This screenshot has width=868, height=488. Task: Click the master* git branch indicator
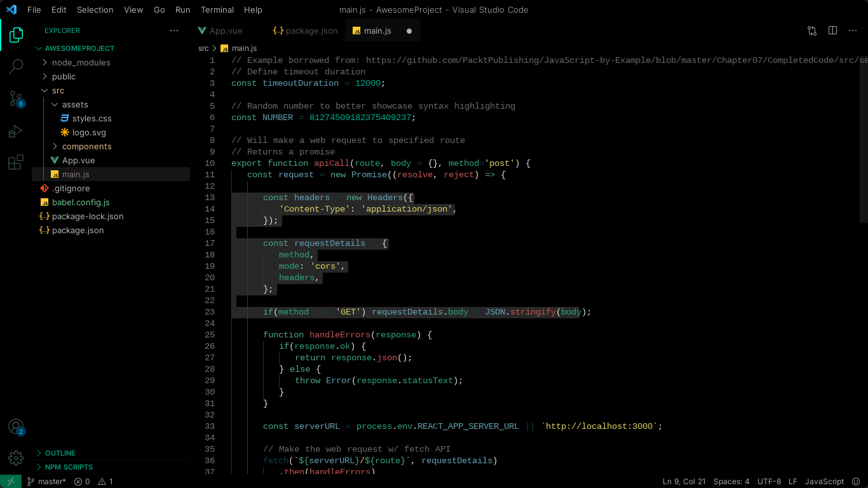pyautogui.click(x=46, y=482)
